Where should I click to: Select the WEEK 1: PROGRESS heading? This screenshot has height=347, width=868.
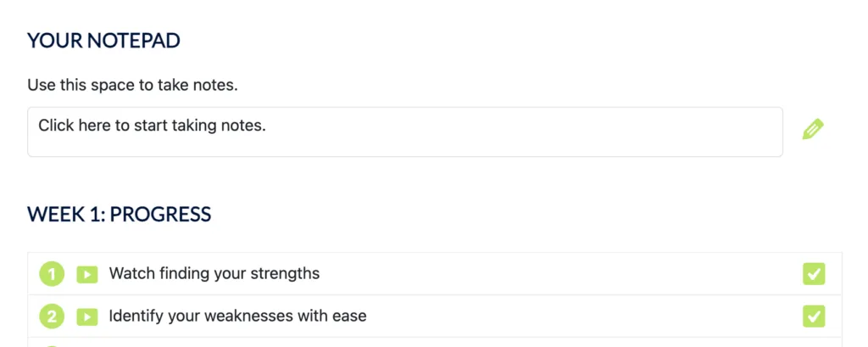click(119, 214)
